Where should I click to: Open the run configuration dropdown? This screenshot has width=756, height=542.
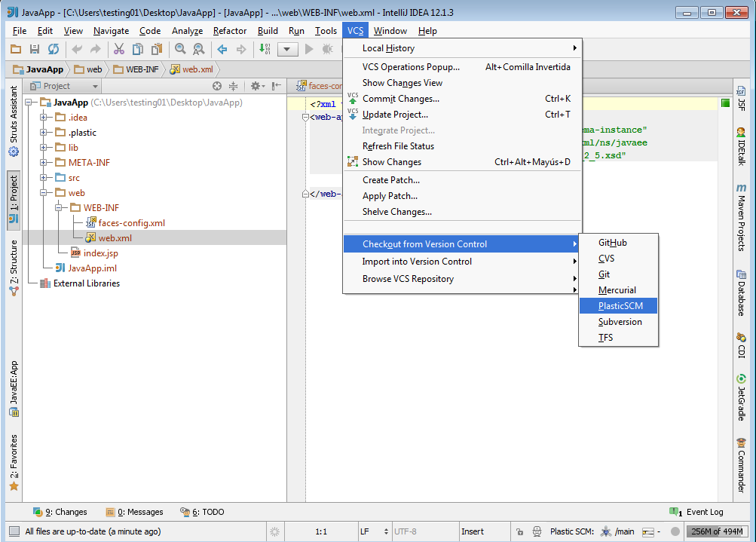point(288,49)
